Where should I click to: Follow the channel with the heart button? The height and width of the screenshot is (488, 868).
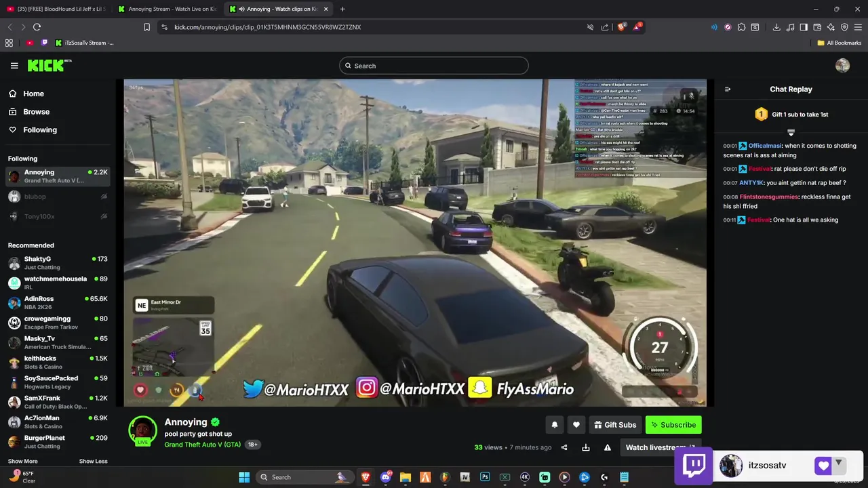tap(576, 425)
